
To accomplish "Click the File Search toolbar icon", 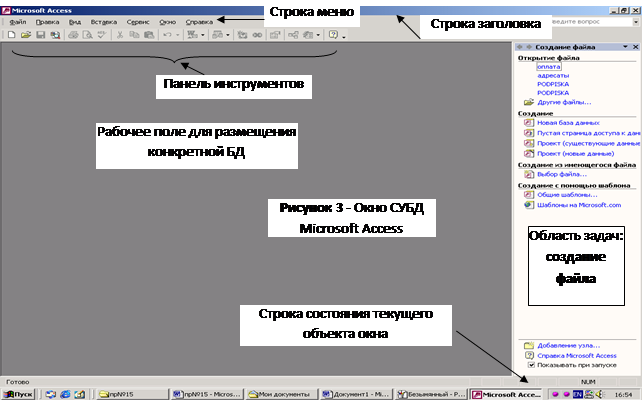I will click(x=55, y=35).
